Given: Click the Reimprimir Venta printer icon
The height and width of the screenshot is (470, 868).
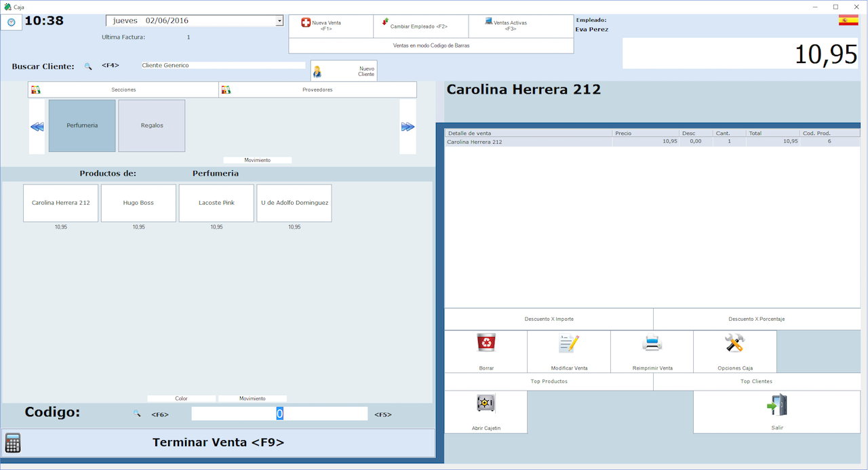Looking at the screenshot, I should (652, 344).
